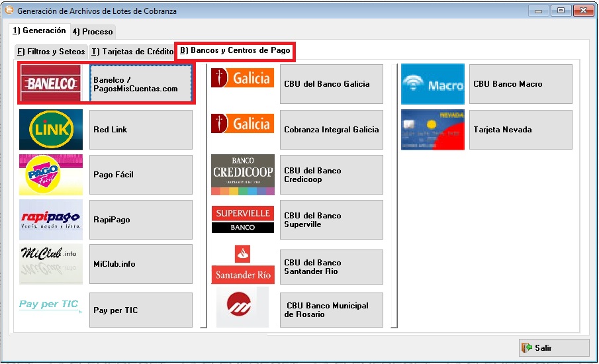
Task: Click the blue Macro bank logo
Action: (432, 84)
